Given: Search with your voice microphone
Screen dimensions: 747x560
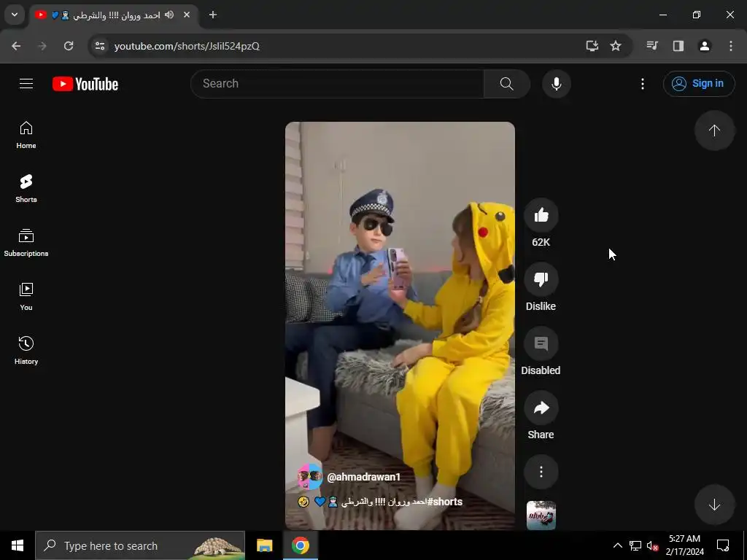Looking at the screenshot, I should pos(556,84).
